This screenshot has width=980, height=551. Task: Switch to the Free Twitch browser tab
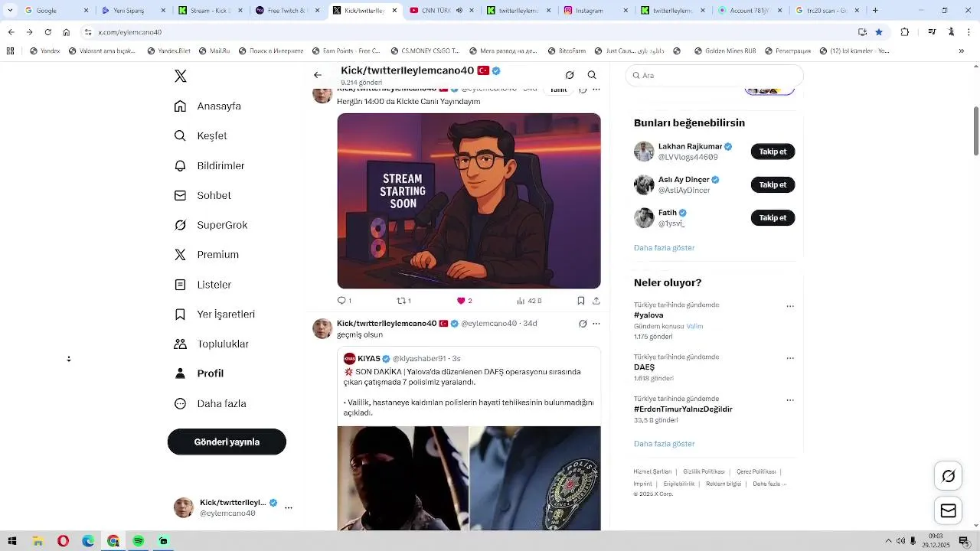(x=288, y=11)
